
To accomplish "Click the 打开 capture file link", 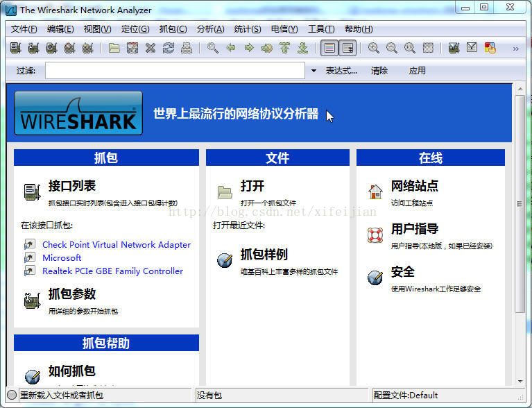I will 252,186.
